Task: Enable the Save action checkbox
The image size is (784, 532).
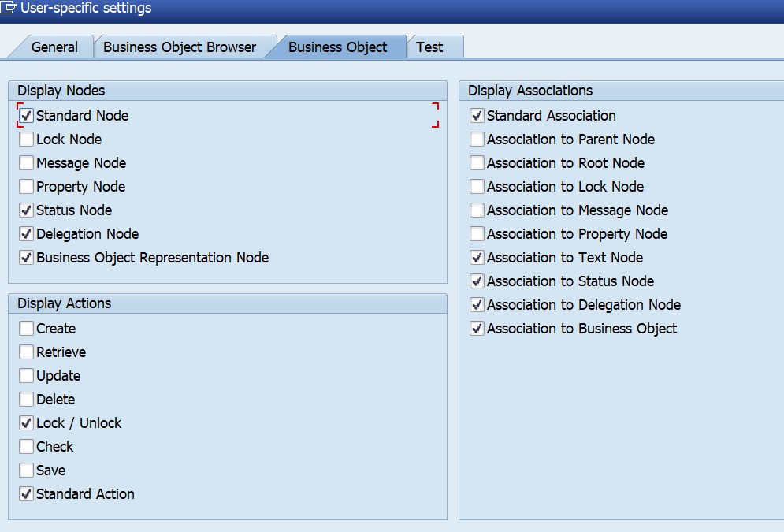Action: pyautogui.click(x=26, y=470)
